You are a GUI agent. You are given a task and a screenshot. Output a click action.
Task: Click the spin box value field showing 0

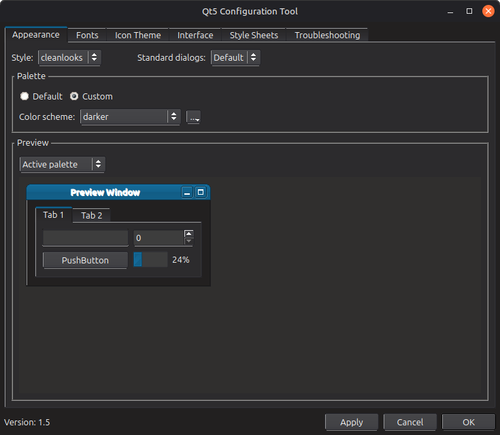(159, 238)
